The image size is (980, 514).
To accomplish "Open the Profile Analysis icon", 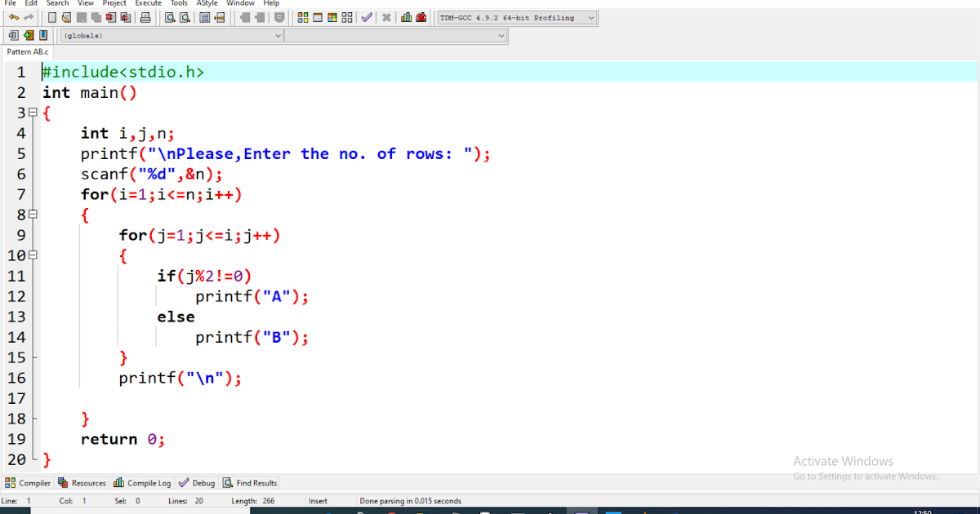I will click(x=407, y=17).
